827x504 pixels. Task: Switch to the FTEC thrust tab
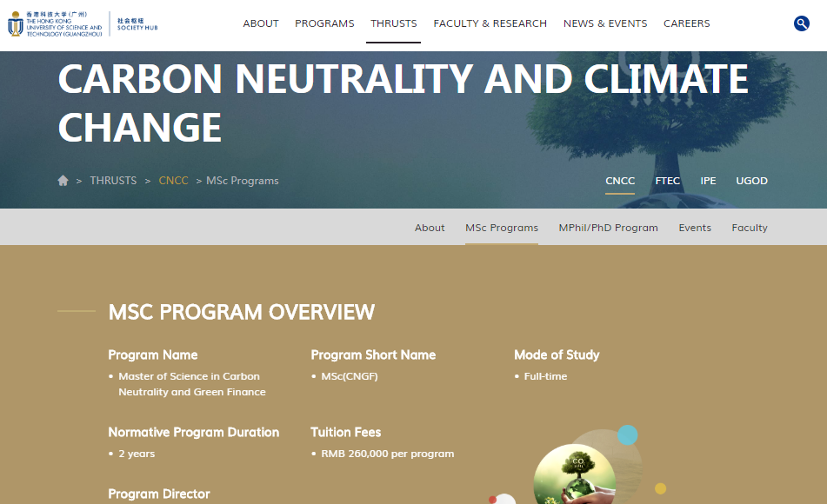[x=667, y=181]
